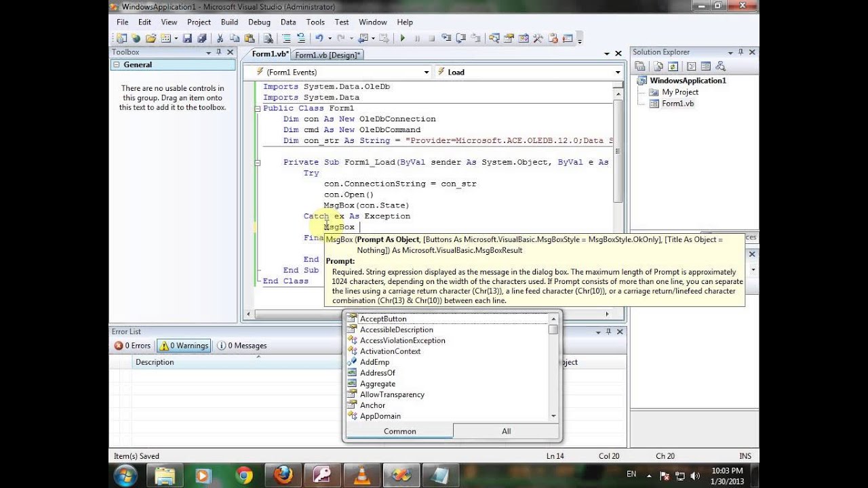Open Solution Explorer window position dropdown
The image size is (868, 488).
coord(730,52)
